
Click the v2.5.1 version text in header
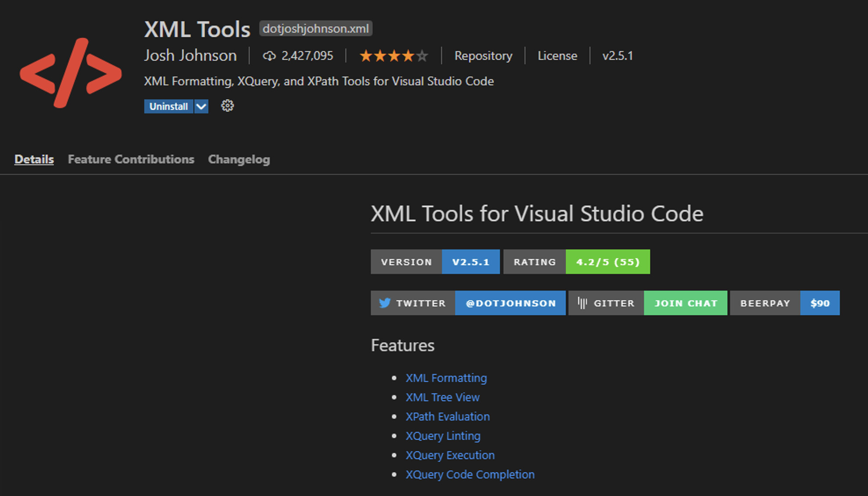point(618,56)
